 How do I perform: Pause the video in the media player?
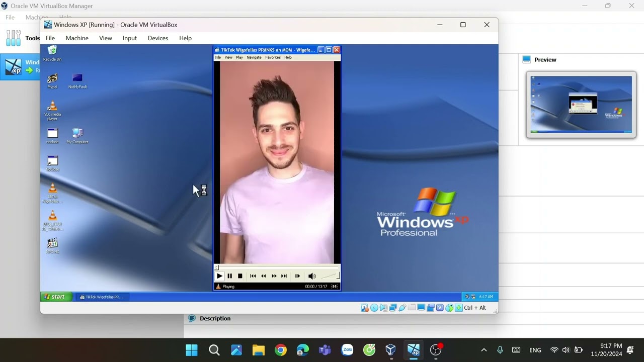pyautogui.click(x=230, y=276)
